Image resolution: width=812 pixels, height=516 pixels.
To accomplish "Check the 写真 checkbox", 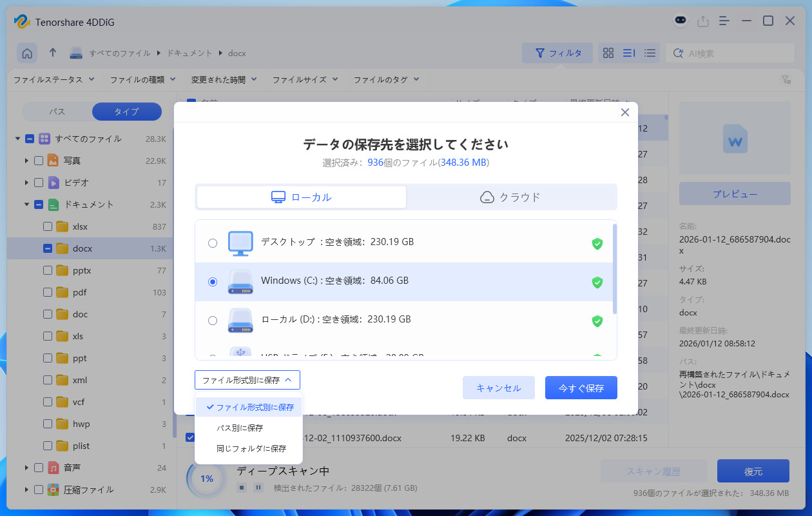I will pos(39,161).
